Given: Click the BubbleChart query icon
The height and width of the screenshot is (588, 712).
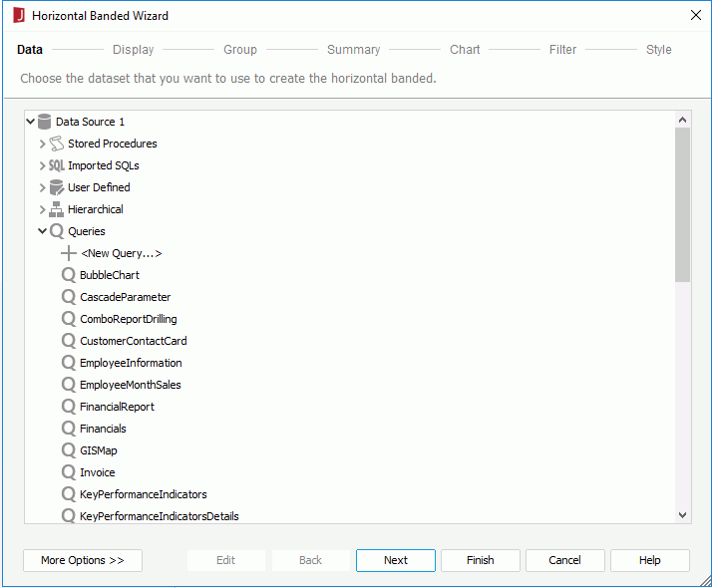Looking at the screenshot, I should pyautogui.click(x=69, y=275).
